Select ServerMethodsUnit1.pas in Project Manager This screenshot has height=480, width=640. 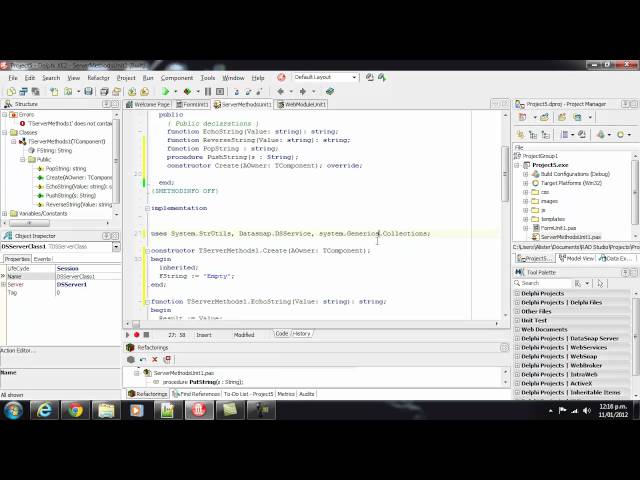coord(570,237)
